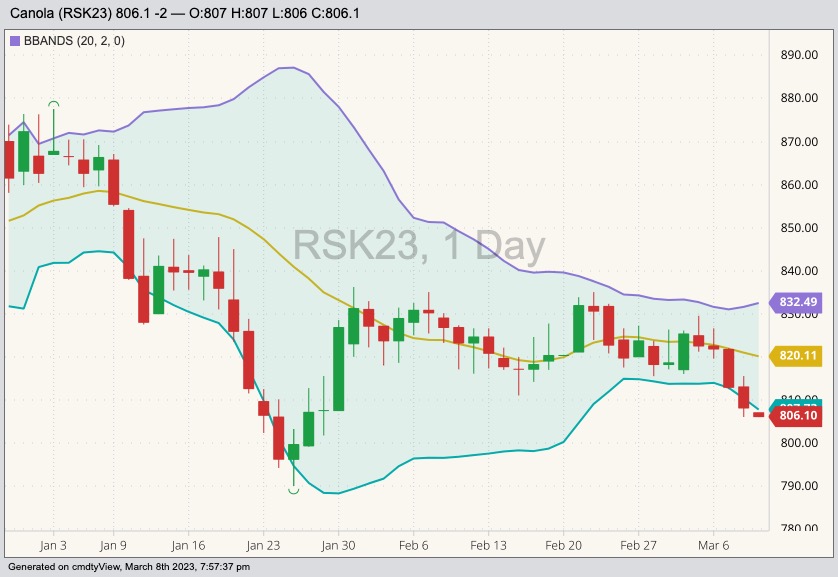The width and height of the screenshot is (838, 577).
Task: Pick the Jan 23 date on time axis
Action: pos(263,546)
